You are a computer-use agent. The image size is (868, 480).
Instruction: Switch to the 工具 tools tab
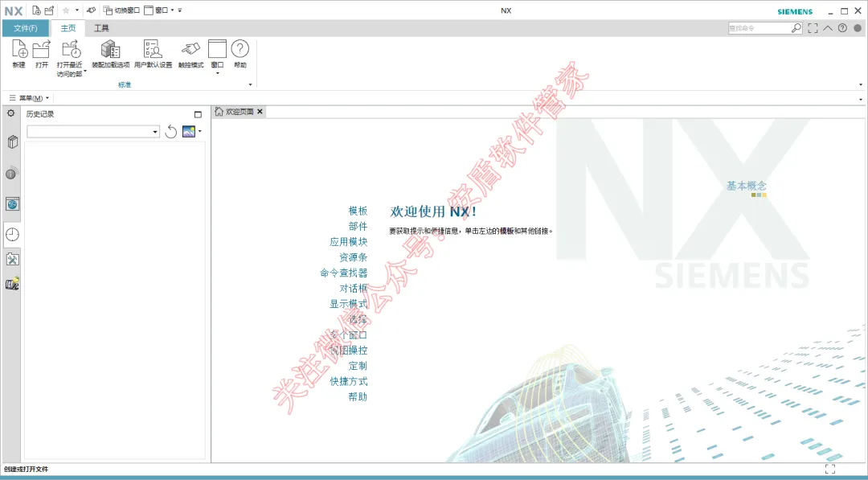(x=101, y=28)
